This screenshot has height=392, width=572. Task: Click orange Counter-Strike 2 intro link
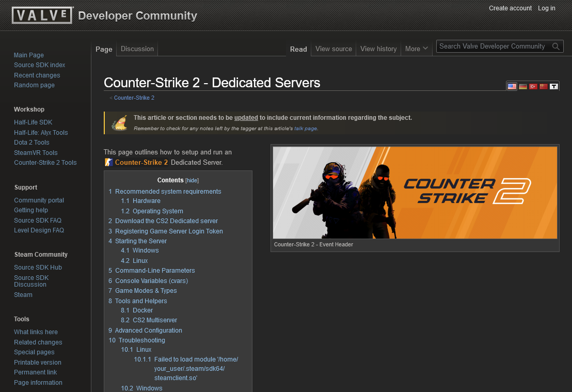point(141,162)
